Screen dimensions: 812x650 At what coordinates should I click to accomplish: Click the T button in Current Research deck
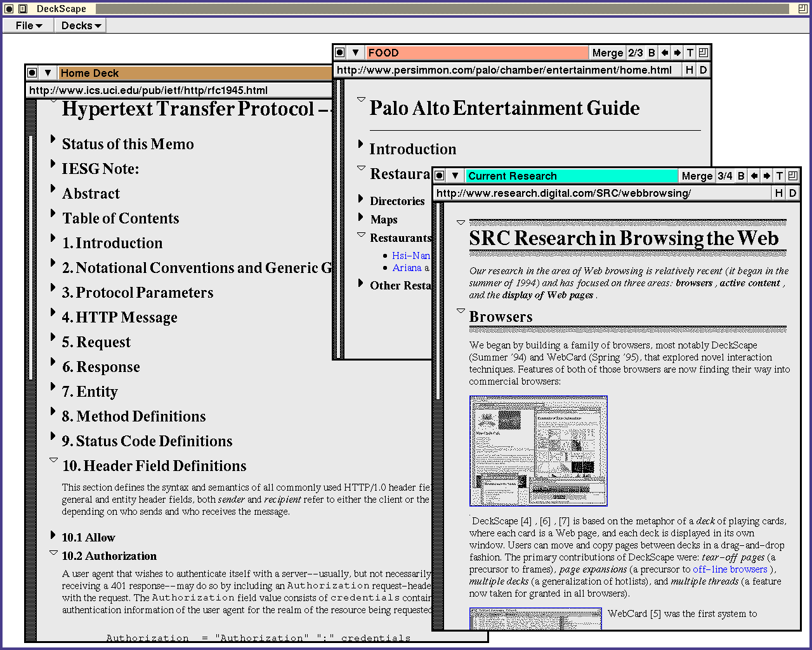pos(780,176)
